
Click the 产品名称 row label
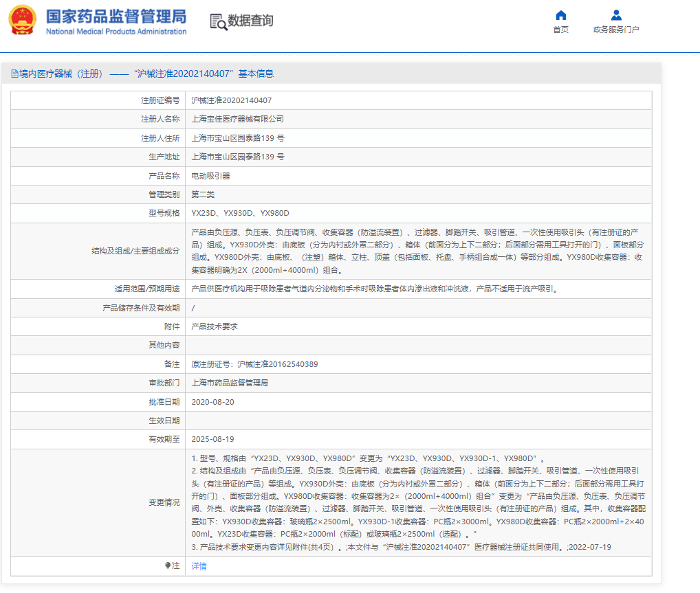coord(164,176)
